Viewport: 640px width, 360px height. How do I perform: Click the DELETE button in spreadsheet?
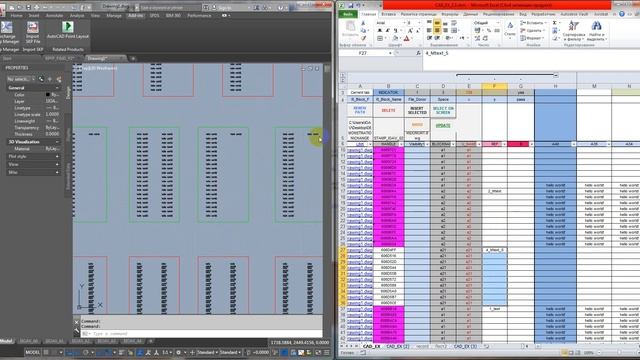[x=388, y=110]
